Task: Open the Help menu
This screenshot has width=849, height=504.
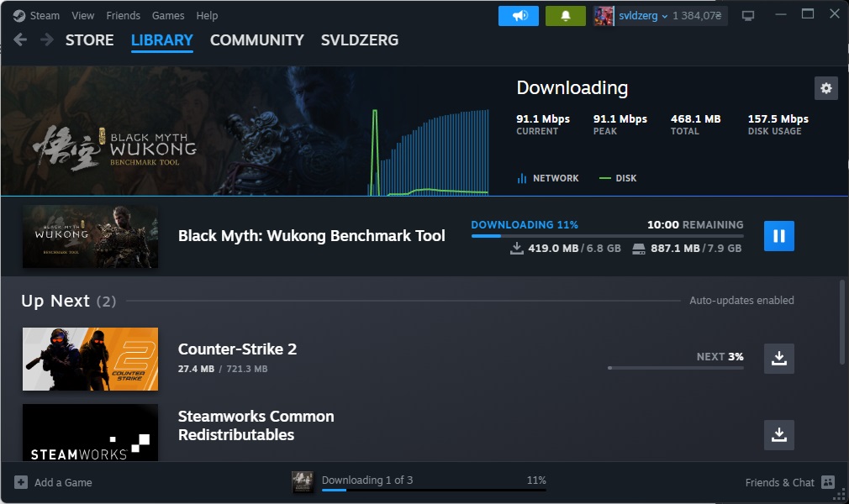Action: point(207,16)
